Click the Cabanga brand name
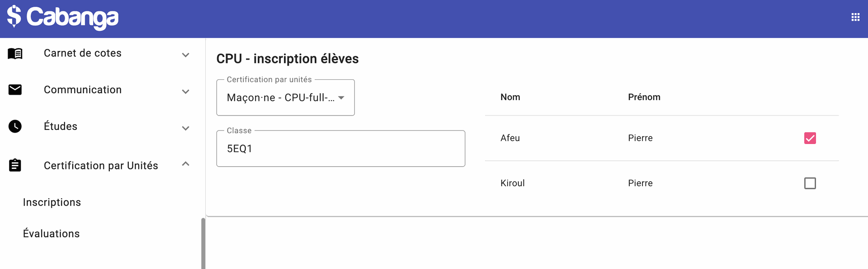This screenshot has width=868, height=269. tap(72, 17)
